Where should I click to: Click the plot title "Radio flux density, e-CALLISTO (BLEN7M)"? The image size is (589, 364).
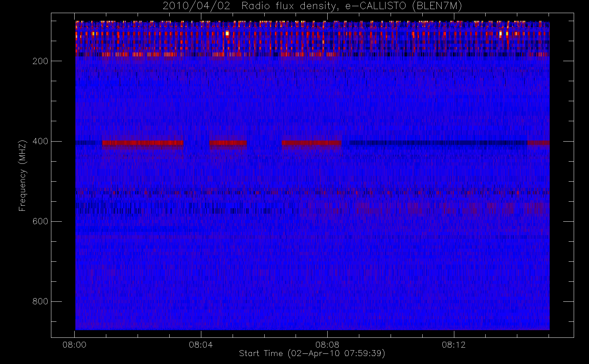[x=352, y=6]
